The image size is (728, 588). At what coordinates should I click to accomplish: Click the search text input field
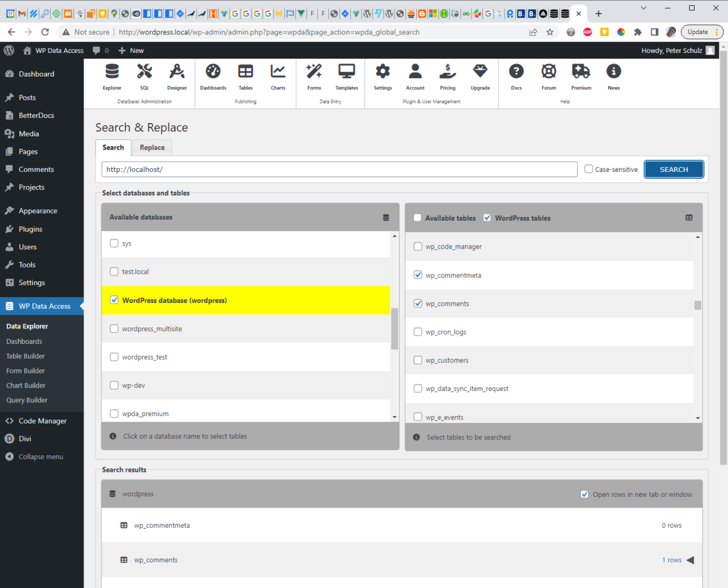[340, 170]
